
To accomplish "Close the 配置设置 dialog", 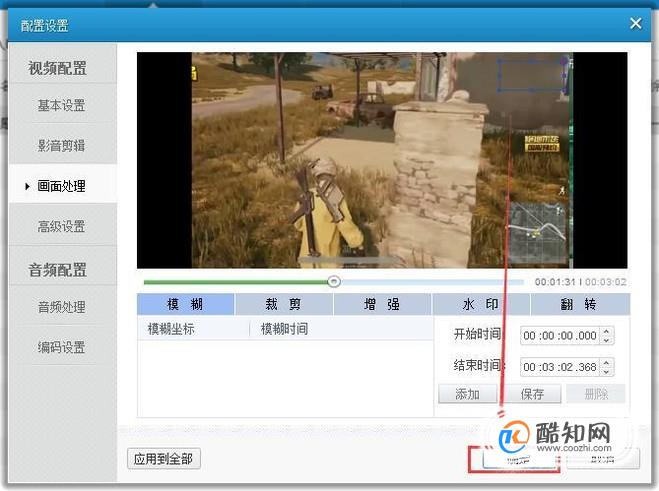I will pos(635,23).
